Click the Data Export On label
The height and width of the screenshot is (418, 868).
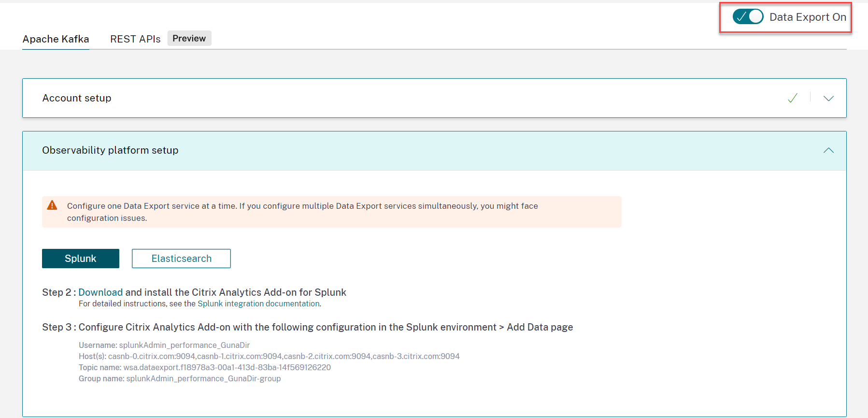click(x=808, y=17)
